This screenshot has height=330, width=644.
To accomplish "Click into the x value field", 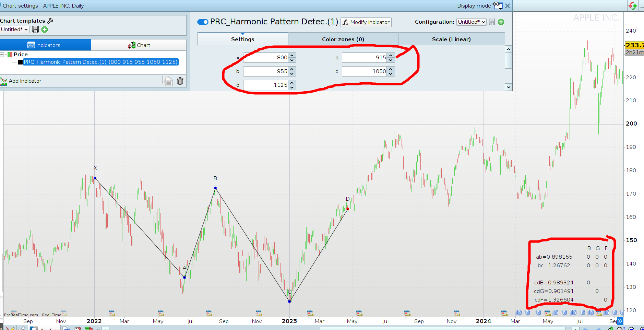I will click(266, 58).
